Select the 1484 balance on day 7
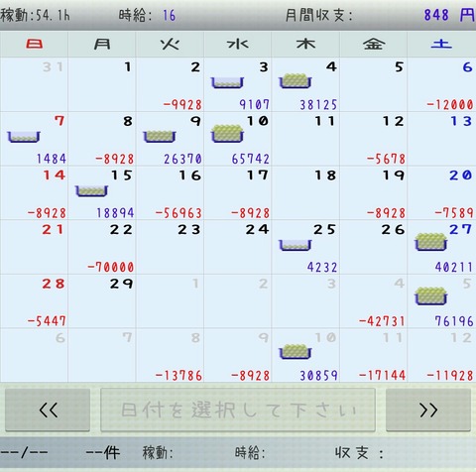 coord(52,159)
